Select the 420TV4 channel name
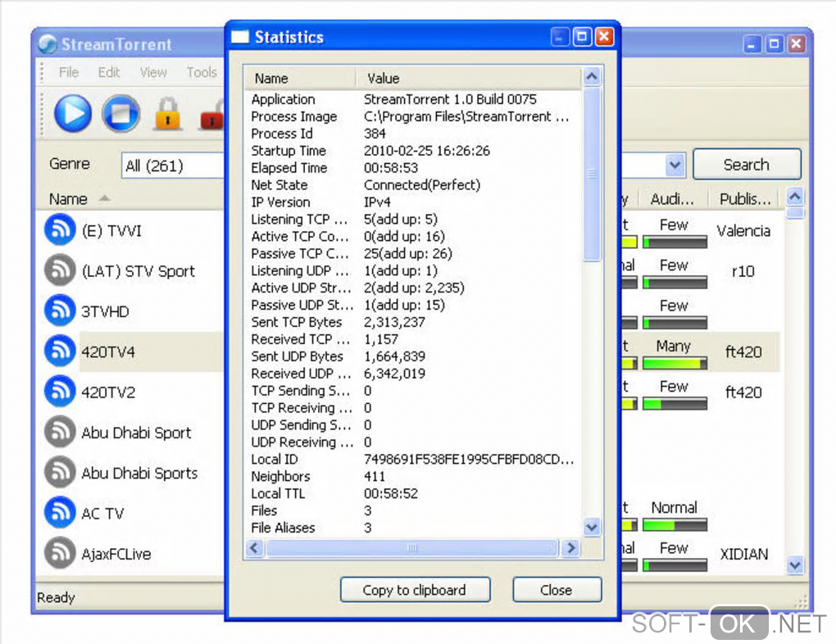 coord(108,351)
